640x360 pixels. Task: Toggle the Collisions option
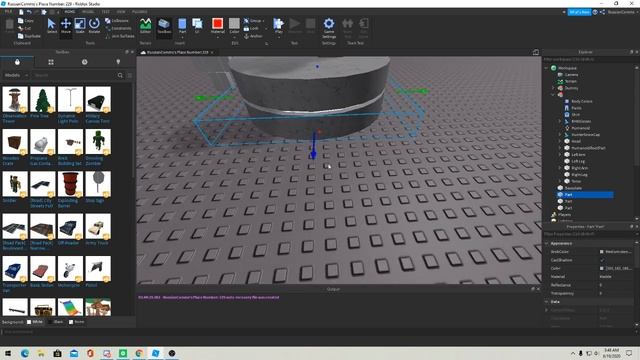coord(117,20)
